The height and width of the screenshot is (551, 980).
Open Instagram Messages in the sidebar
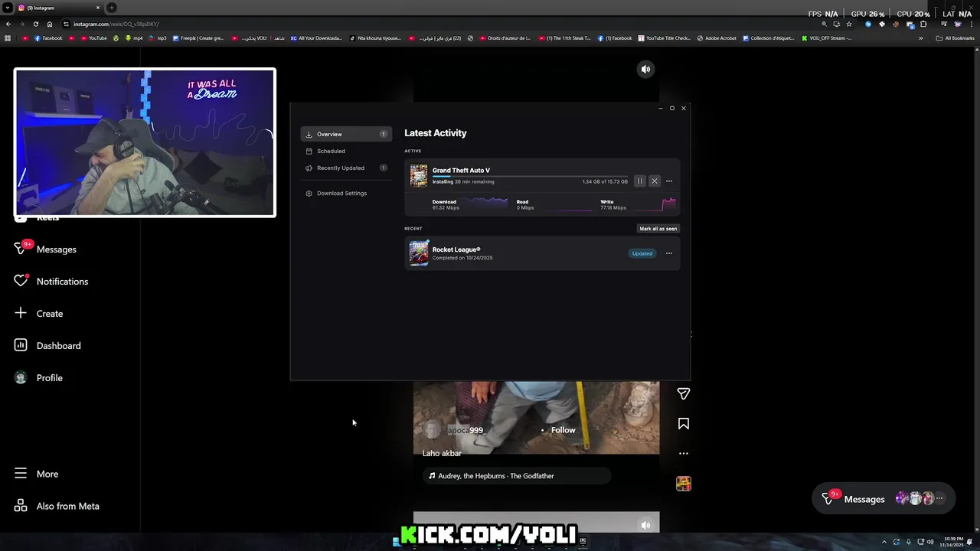point(57,249)
